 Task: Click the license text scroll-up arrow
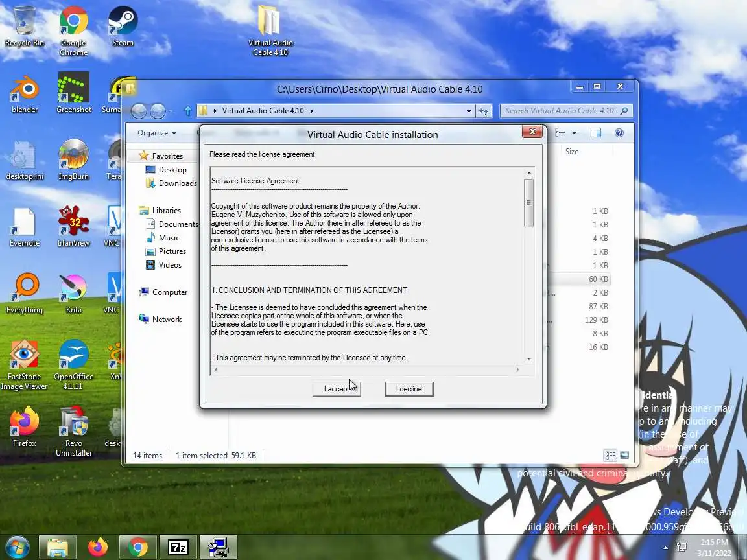point(529,173)
